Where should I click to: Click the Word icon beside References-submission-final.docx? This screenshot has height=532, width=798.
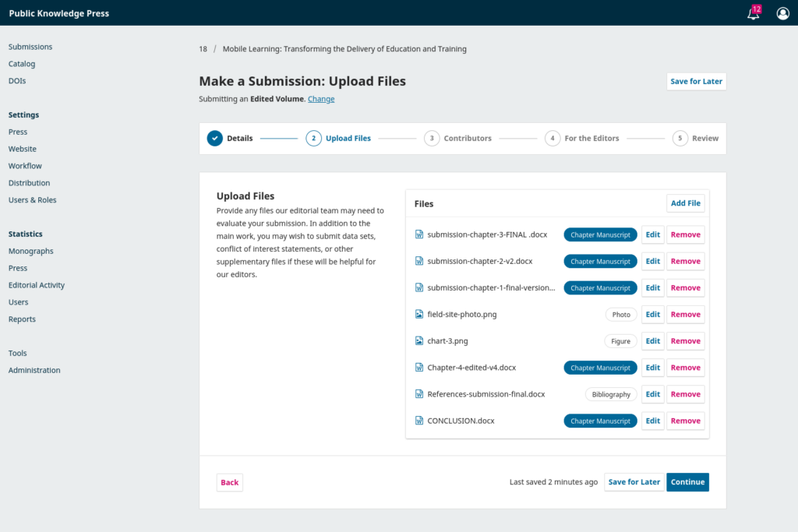tap(417, 394)
